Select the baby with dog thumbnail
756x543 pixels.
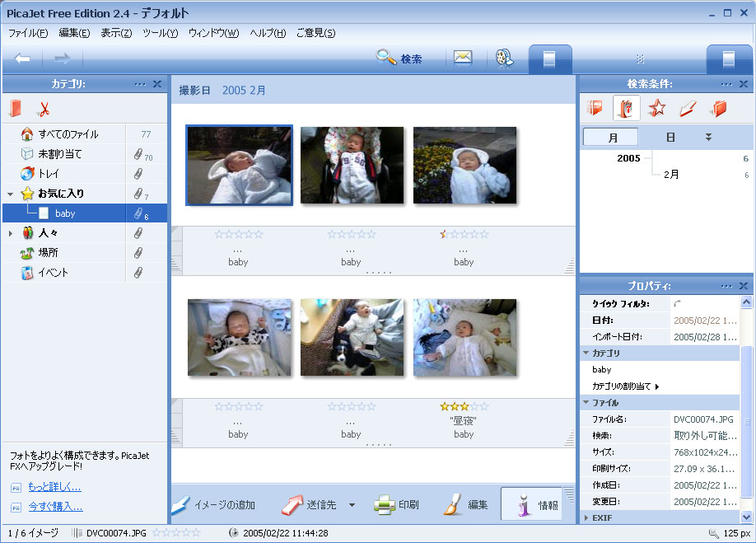(x=352, y=337)
